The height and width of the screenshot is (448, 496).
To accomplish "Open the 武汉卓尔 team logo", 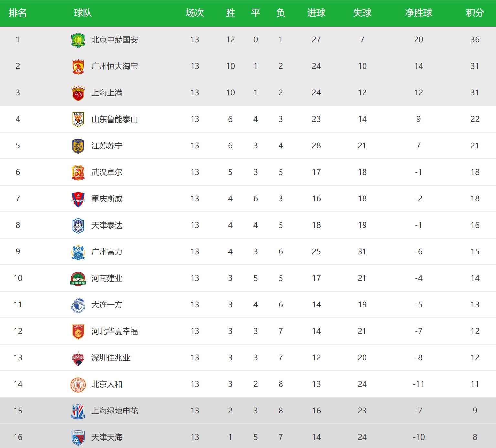I will coord(78,173).
